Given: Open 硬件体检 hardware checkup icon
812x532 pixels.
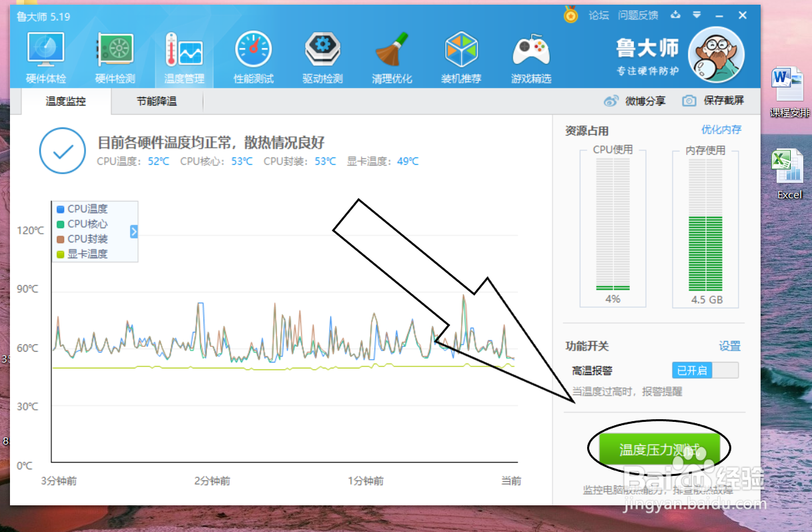Looking at the screenshot, I should click(45, 50).
